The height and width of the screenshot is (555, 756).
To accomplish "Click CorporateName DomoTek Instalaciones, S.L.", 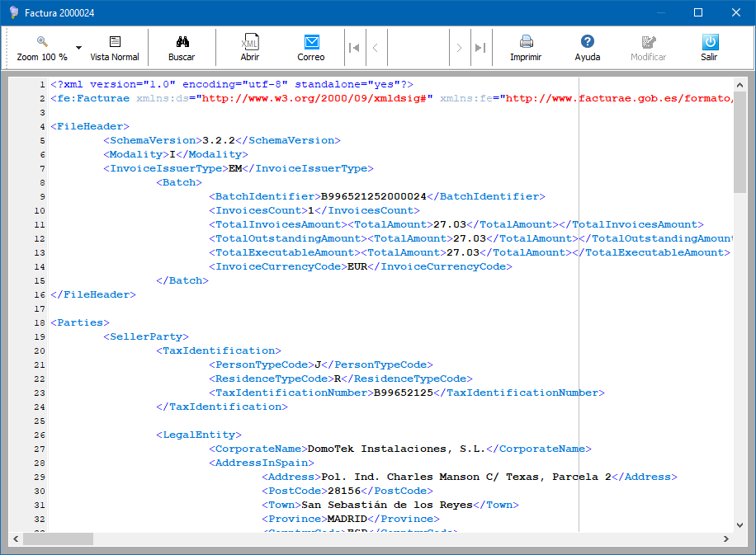I will tap(397, 449).
